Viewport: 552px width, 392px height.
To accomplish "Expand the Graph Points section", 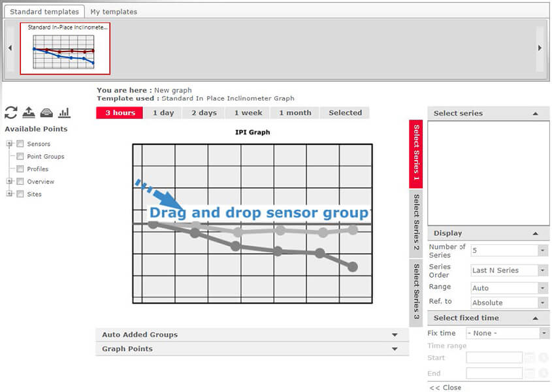I will tap(395, 349).
